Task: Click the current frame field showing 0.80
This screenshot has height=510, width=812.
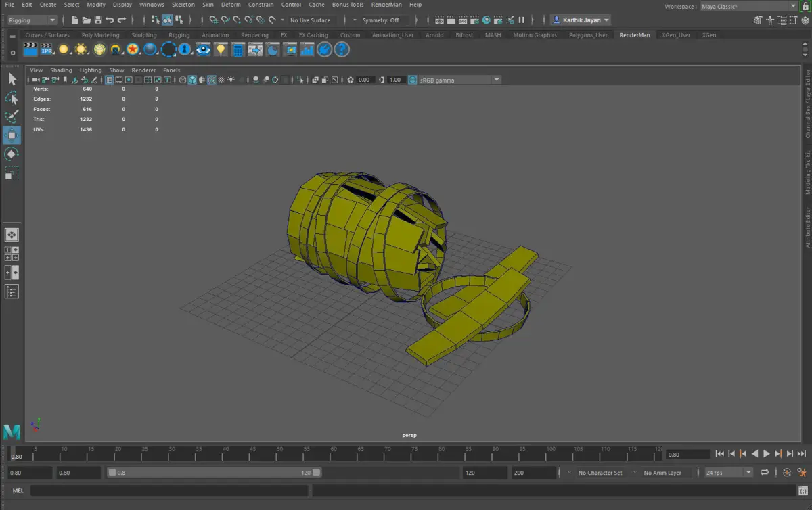Action: click(x=687, y=454)
